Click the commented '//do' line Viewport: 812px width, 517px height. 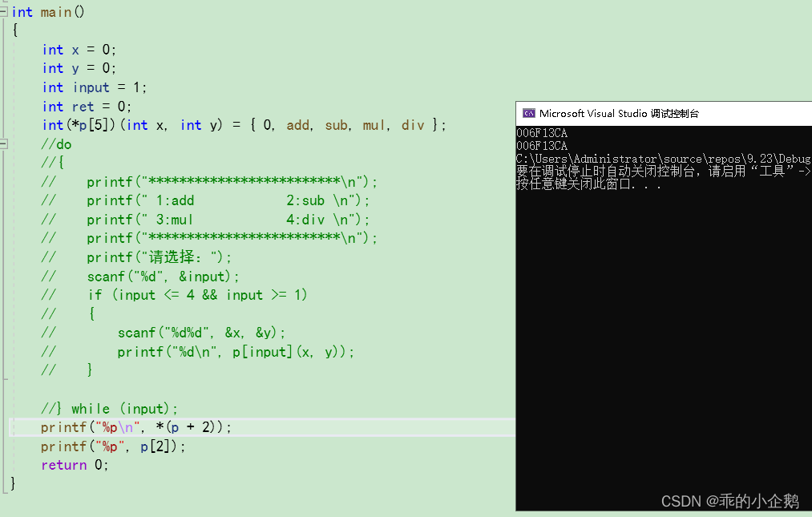coord(56,144)
